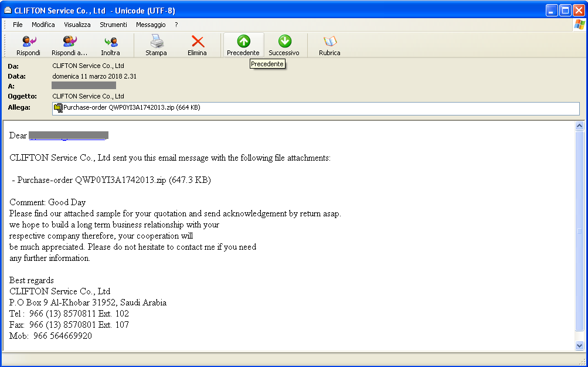Viewport: 588px width, 367px height.
Task: Click the vertical scrollbar thumb
Action: (579, 231)
